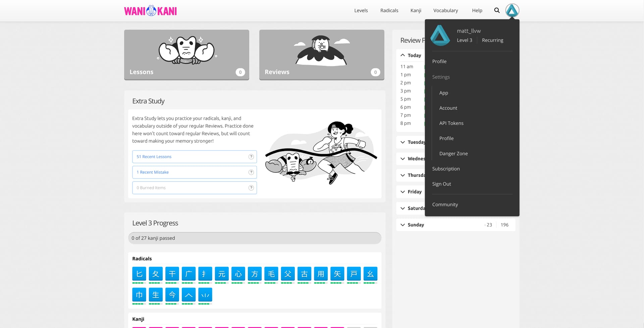Open the 𠆢 hat radical tile
Image resolution: width=644 pixels, height=328 pixels.
[189, 295]
